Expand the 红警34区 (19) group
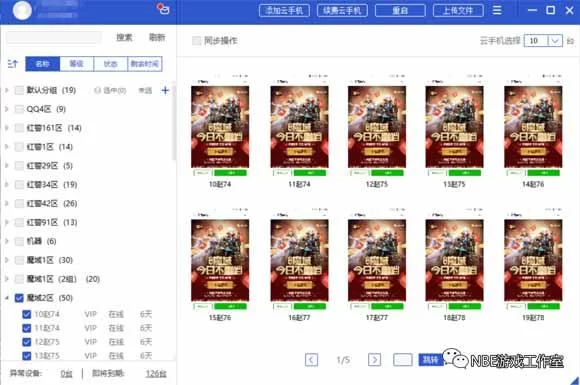The height and width of the screenshot is (385, 580). [6, 185]
